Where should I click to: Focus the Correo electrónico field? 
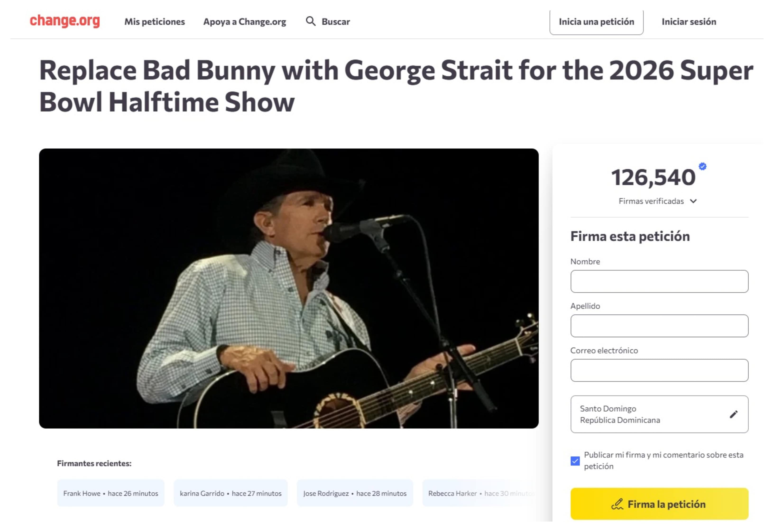(659, 370)
